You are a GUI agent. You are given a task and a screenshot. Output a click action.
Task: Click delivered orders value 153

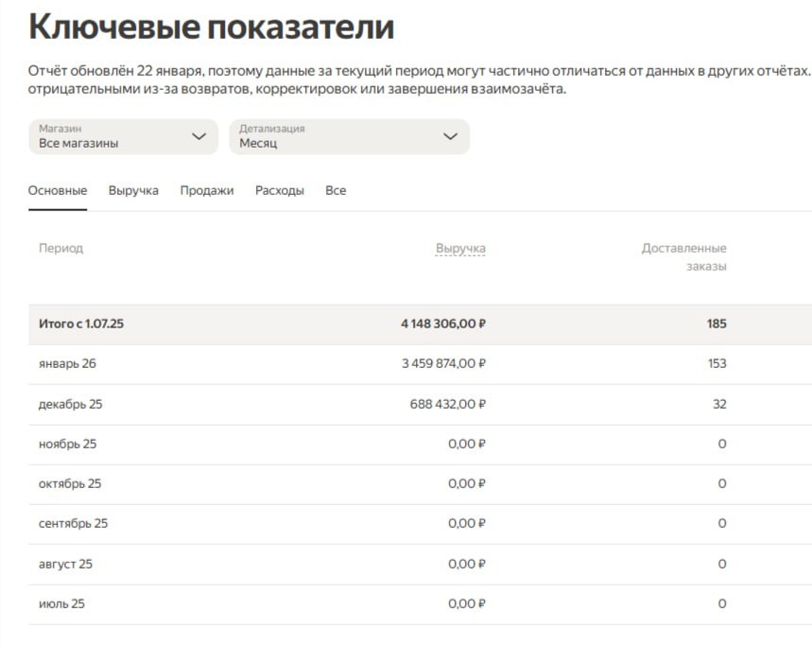pos(717,363)
